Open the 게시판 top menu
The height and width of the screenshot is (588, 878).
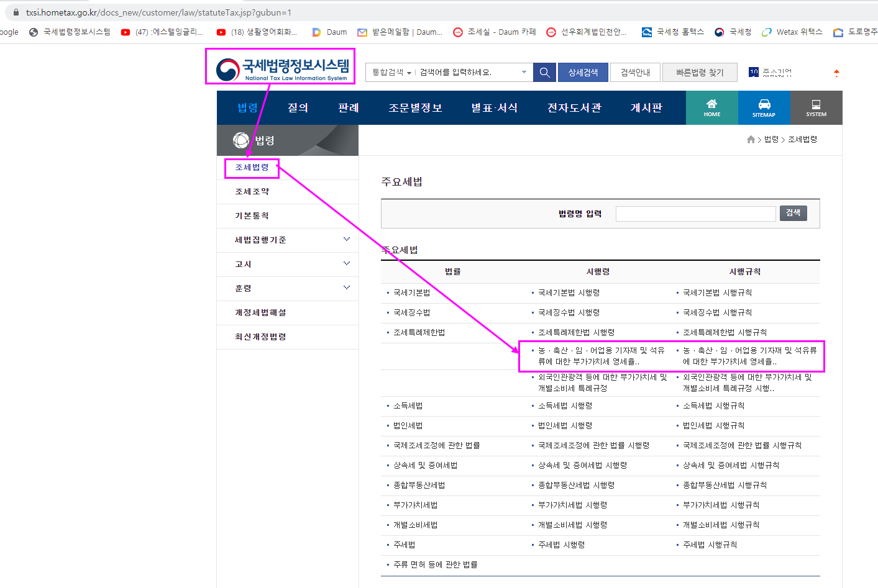click(x=646, y=108)
